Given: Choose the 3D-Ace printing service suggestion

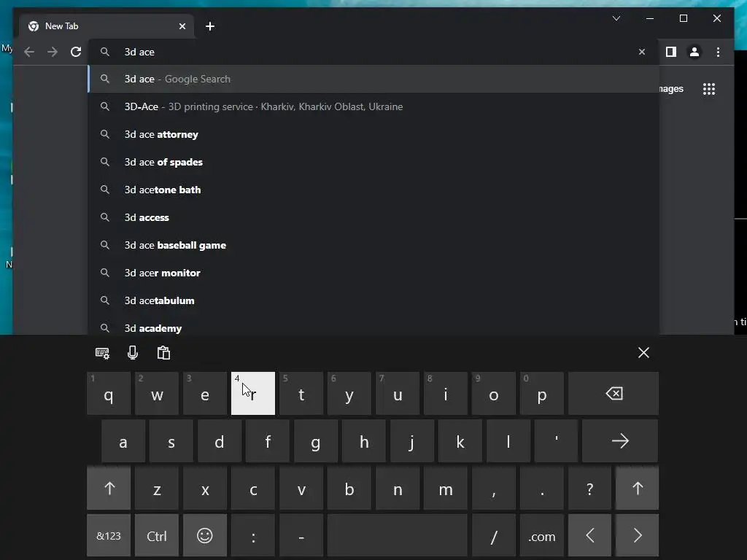Looking at the screenshot, I should pos(374,106).
